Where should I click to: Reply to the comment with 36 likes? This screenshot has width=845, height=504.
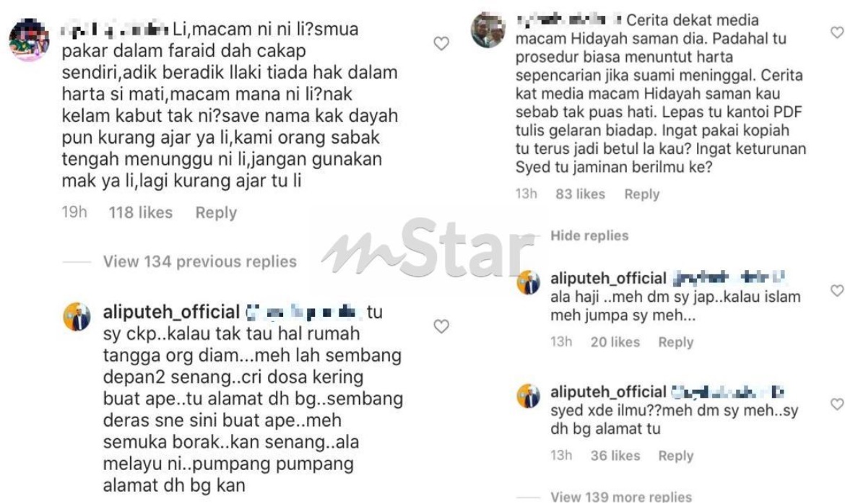[676, 456]
